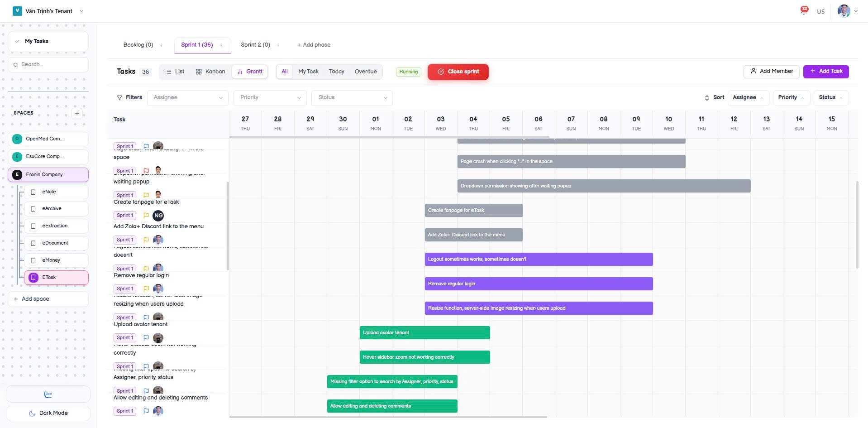Switch to the Sprint 2 tab
This screenshot has width=868, height=428.
click(255, 45)
